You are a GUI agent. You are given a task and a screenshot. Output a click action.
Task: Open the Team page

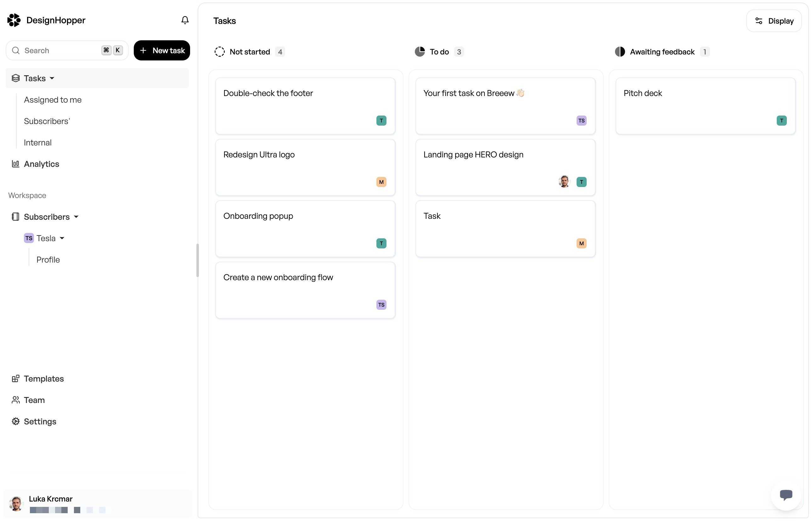pyautogui.click(x=34, y=400)
